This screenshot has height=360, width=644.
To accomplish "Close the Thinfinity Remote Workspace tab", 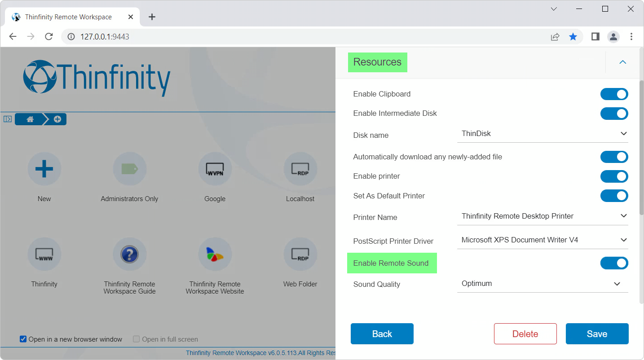I will 131,17.
